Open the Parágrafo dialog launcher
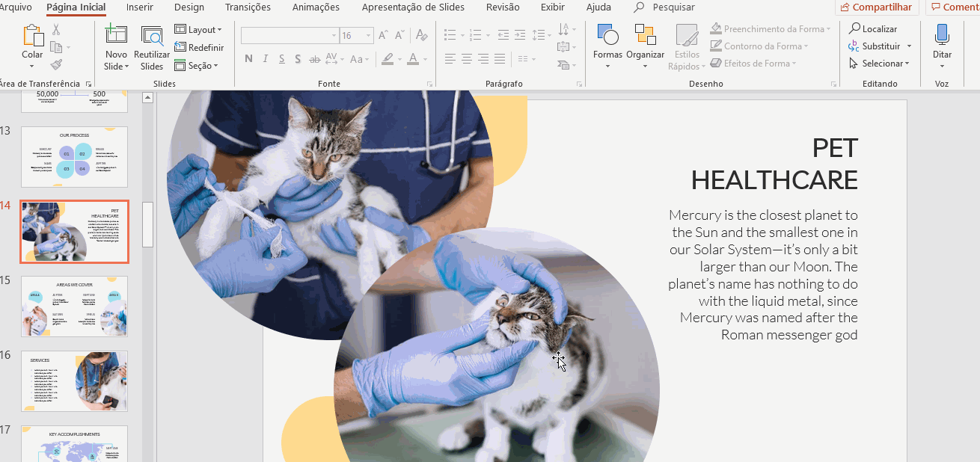This screenshot has width=980, height=462. click(579, 84)
